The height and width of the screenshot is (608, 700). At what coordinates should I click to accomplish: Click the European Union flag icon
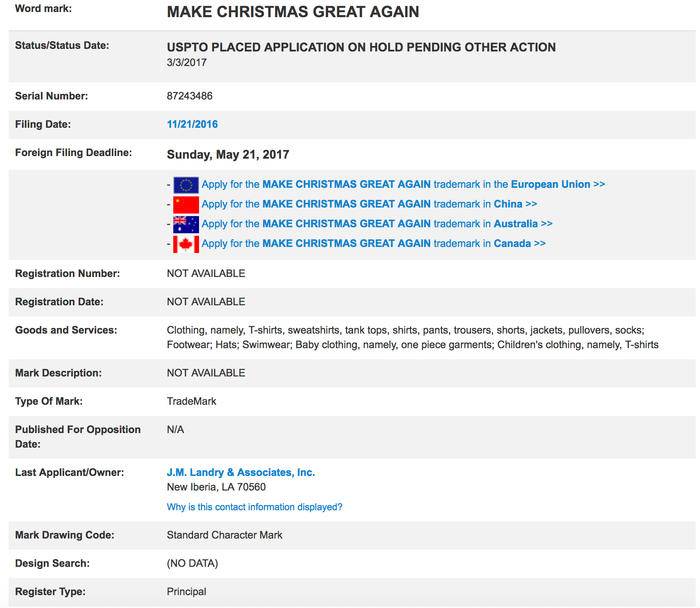pos(186,185)
